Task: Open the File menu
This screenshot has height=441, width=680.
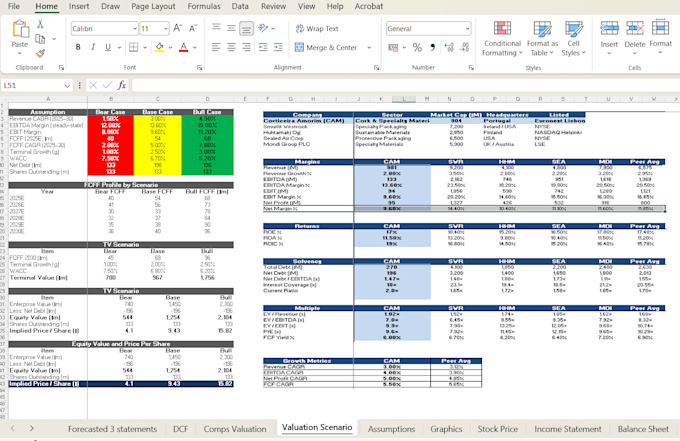Action: [14, 6]
